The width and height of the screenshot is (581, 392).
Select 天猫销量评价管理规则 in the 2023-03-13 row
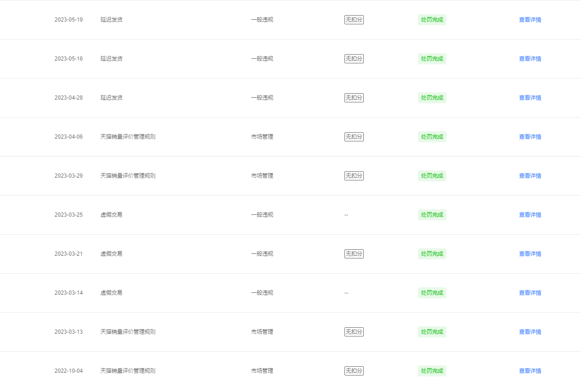click(x=128, y=332)
